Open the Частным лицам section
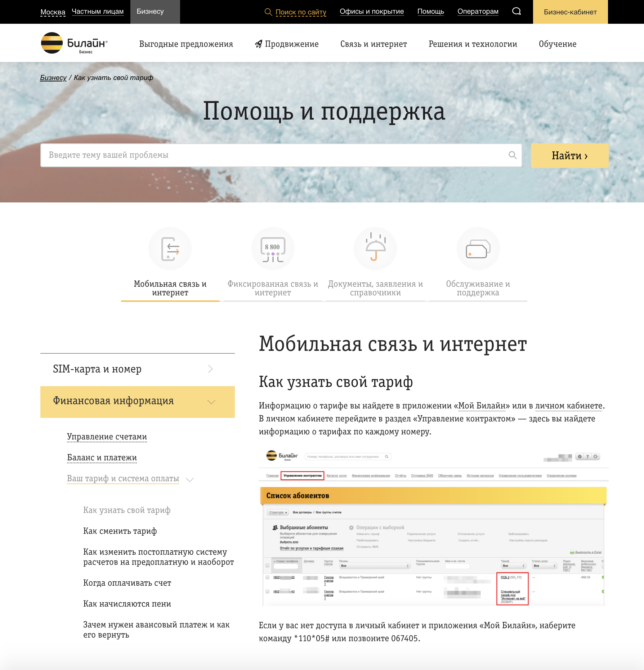Screen dimensions: 644x670 (98, 11)
